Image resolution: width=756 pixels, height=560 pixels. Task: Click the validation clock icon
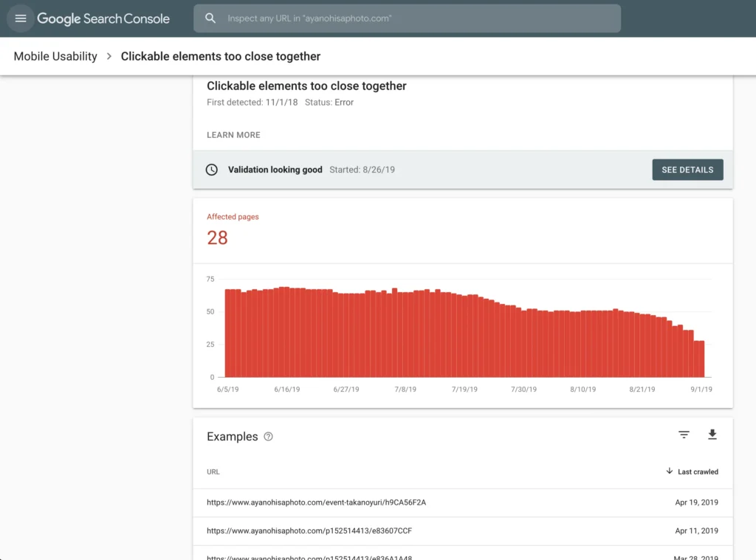(212, 170)
